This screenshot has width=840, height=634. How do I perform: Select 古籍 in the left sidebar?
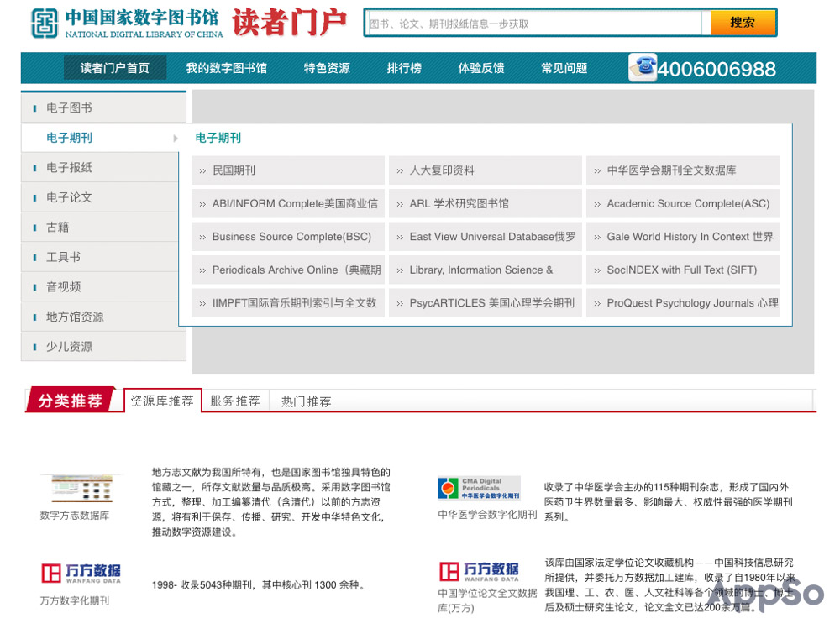point(57,227)
